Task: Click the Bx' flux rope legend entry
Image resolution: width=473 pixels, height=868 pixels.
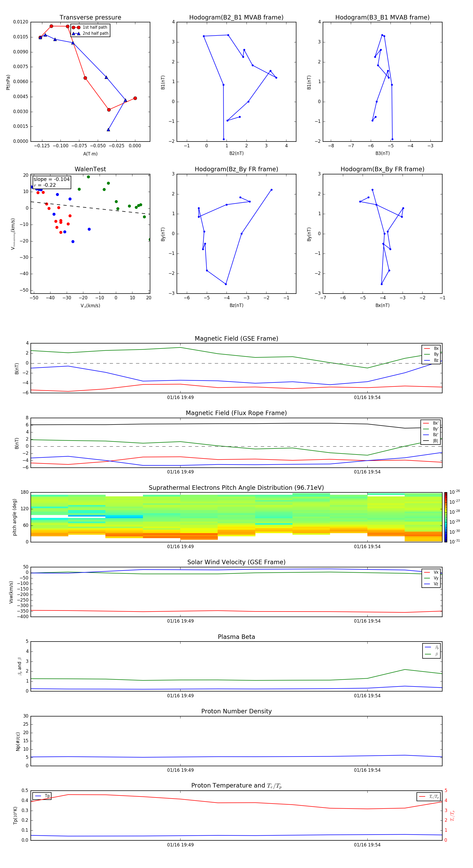Action: click(x=431, y=423)
